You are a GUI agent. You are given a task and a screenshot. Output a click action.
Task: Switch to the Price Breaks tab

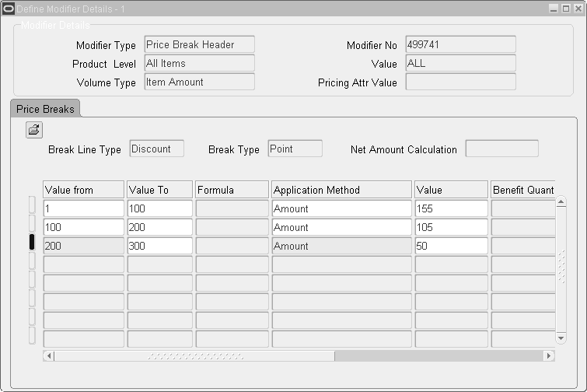(45, 109)
